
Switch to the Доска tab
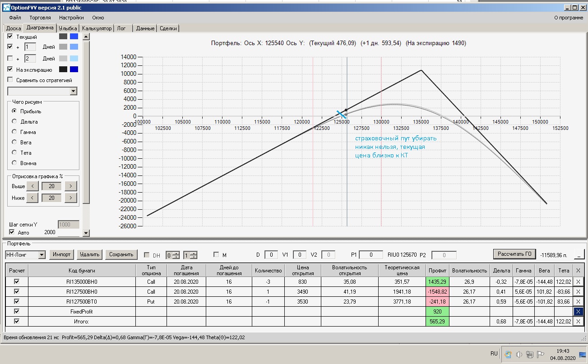14,28
